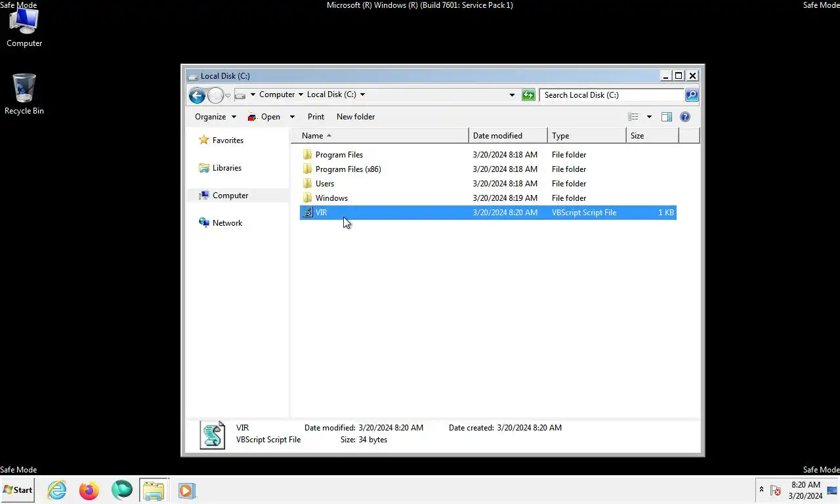Image resolution: width=840 pixels, height=504 pixels.
Task: Click the Back navigation arrow
Action: [197, 95]
